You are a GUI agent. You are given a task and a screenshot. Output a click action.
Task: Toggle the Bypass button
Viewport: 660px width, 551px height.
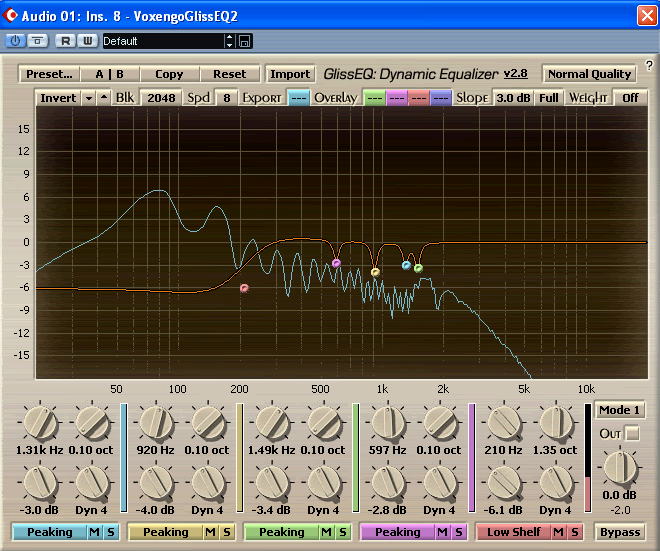[620, 532]
